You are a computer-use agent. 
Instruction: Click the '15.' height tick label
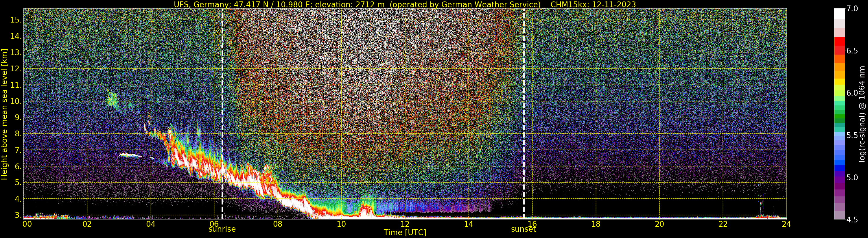pyautogui.click(x=16, y=20)
